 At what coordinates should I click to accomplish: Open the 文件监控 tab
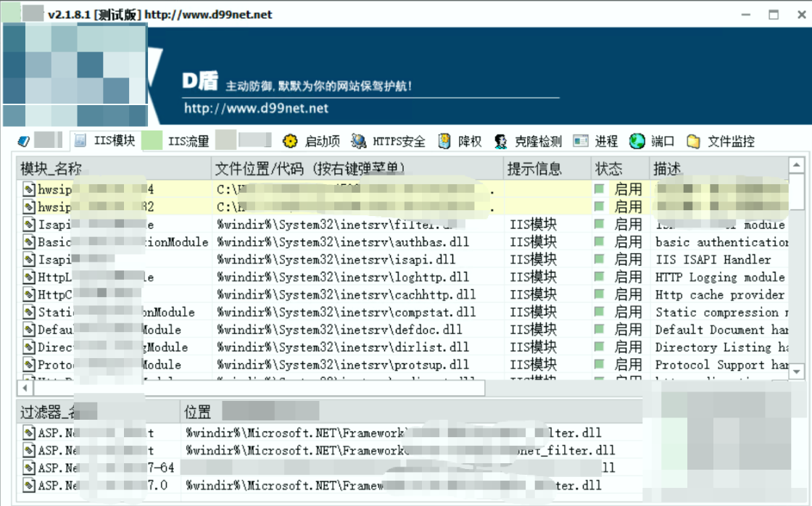click(x=721, y=141)
